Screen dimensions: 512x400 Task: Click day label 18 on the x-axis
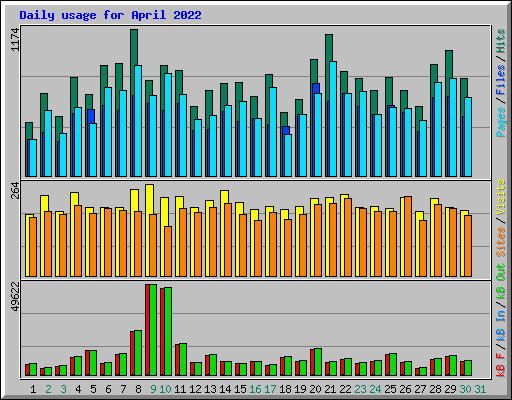[285, 389]
